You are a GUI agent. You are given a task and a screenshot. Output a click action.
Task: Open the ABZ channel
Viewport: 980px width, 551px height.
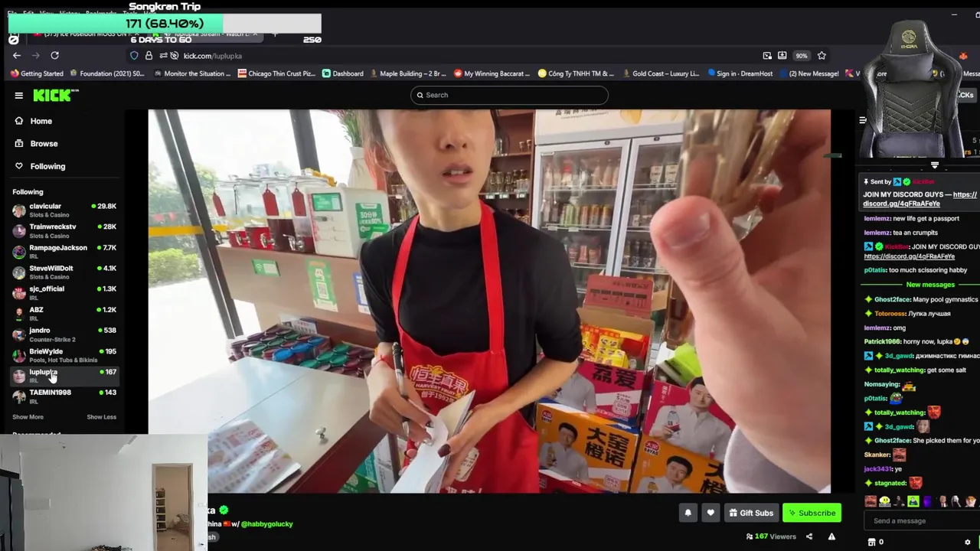[64, 313]
